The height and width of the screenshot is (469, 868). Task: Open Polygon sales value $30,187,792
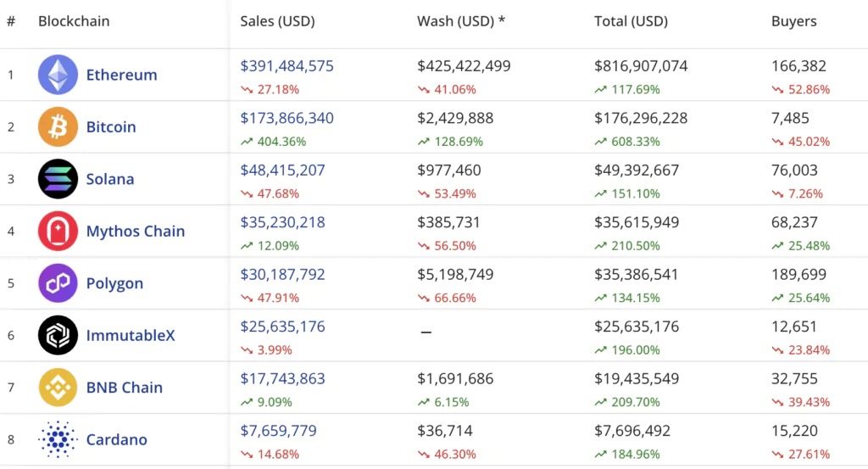pos(282,274)
